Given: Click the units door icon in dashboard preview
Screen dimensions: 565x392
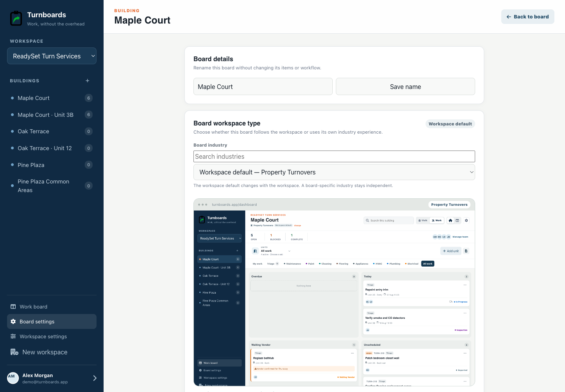Looking at the screenshot, I should tap(255, 251).
